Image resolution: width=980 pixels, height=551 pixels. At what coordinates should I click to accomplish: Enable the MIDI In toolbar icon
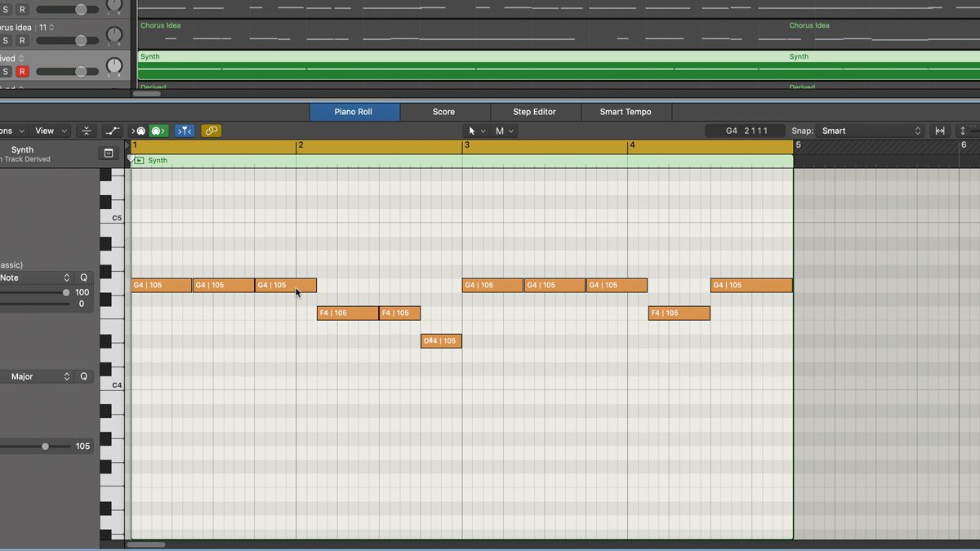click(139, 130)
